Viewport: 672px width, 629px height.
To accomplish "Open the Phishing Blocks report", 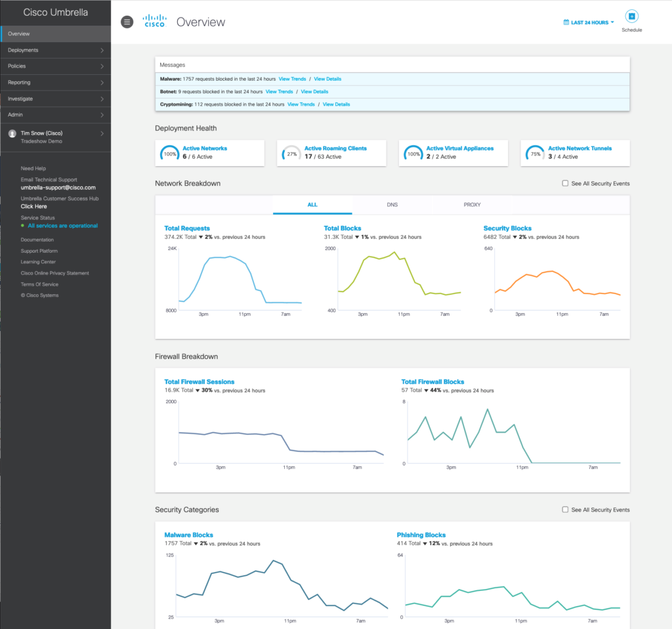I will [421, 534].
